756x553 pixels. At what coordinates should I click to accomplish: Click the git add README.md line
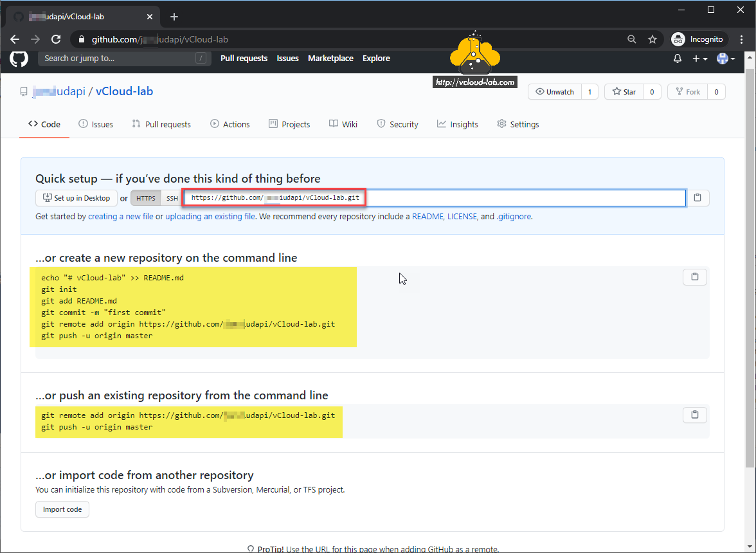(79, 301)
